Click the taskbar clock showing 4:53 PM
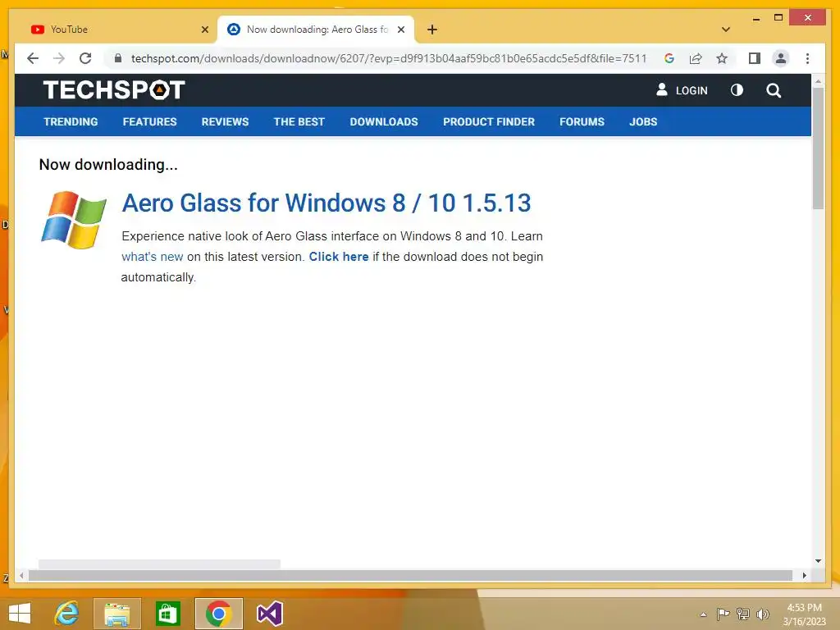Image resolution: width=840 pixels, height=630 pixels. pos(805,614)
